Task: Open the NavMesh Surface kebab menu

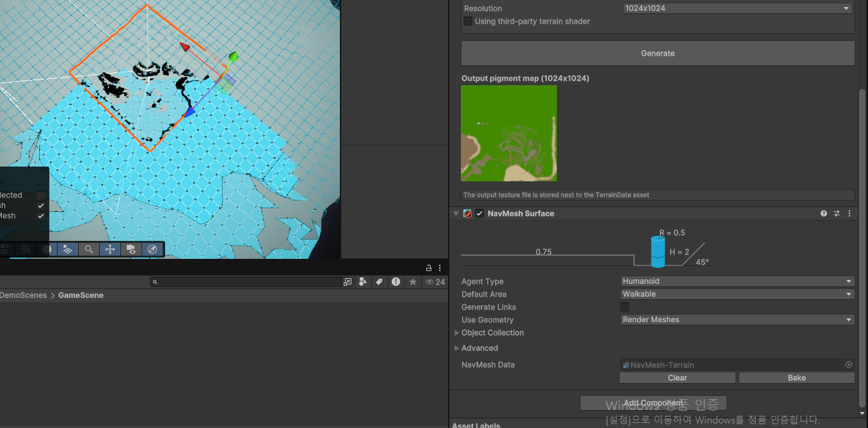Action: pyautogui.click(x=849, y=213)
